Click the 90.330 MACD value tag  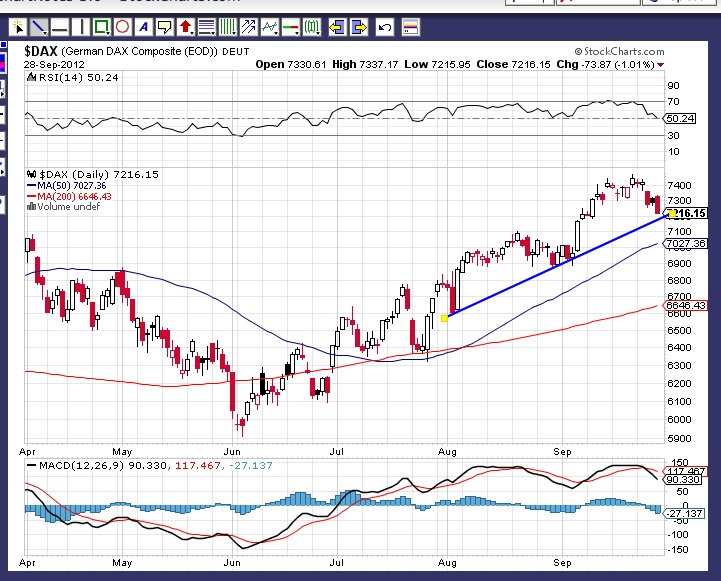683,480
